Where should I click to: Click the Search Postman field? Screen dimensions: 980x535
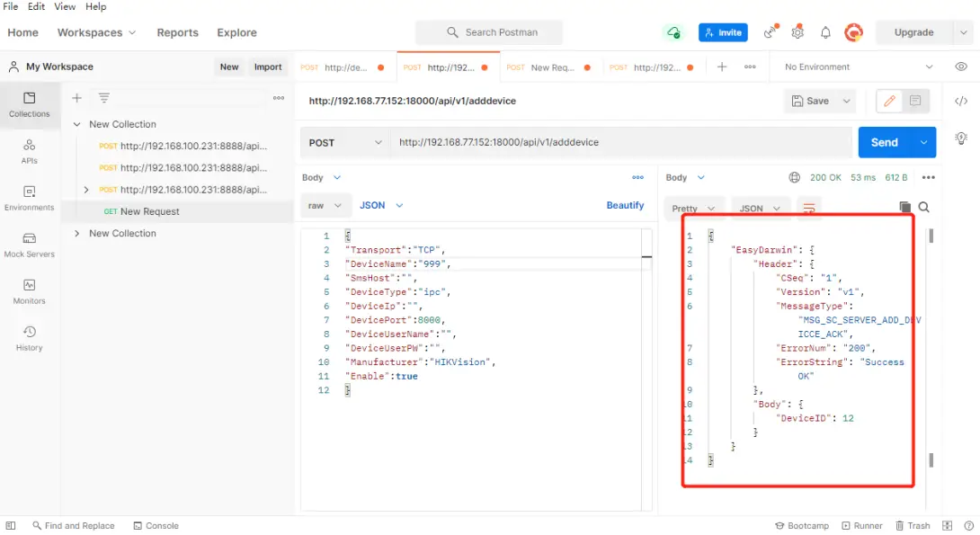coord(489,32)
